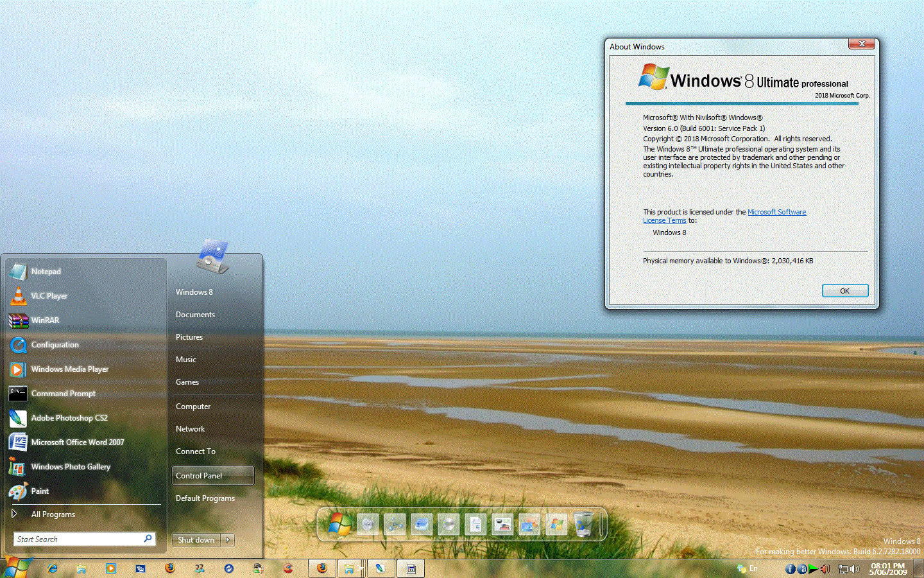This screenshot has width=924, height=578.
Task: Open the volume speaker tray icon
Action: (x=855, y=569)
